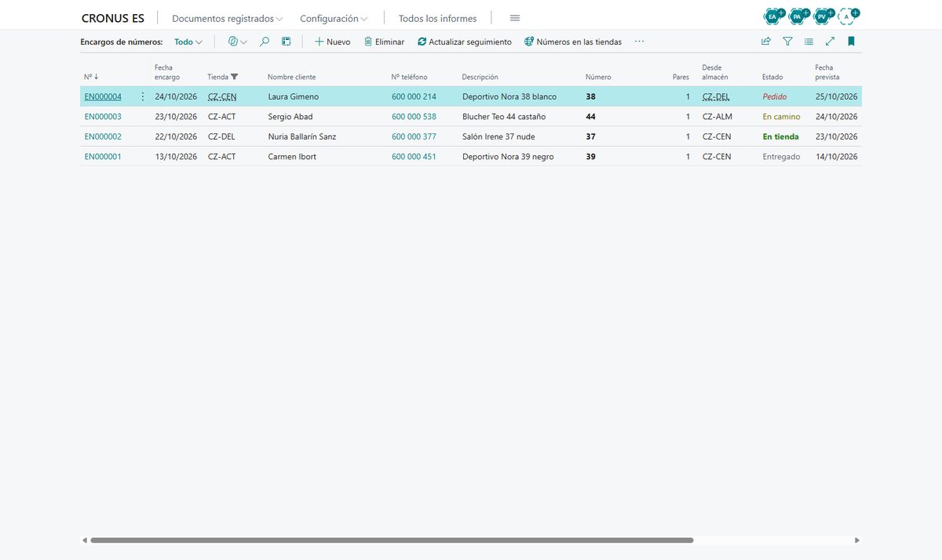The width and height of the screenshot is (942, 560).
Task: Open the Todo view selector dropdown
Action: pos(188,42)
